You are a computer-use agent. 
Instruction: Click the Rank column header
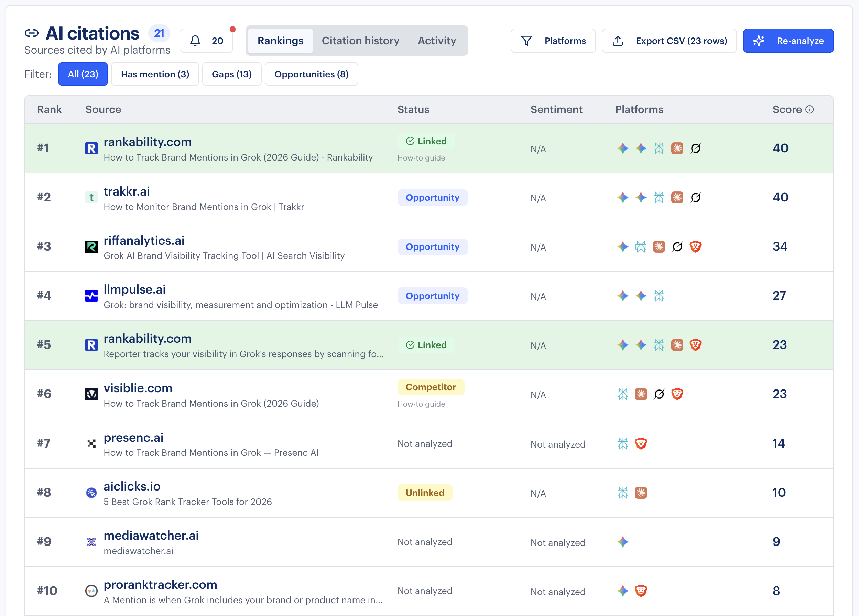coord(49,109)
